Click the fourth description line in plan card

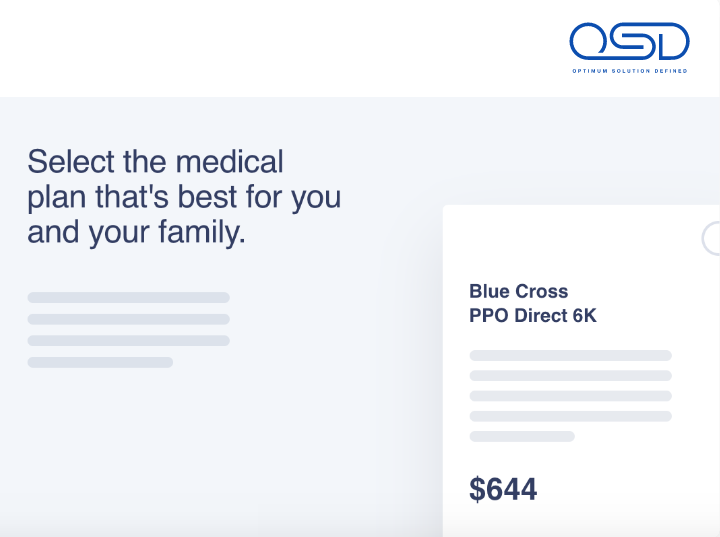(x=570, y=416)
